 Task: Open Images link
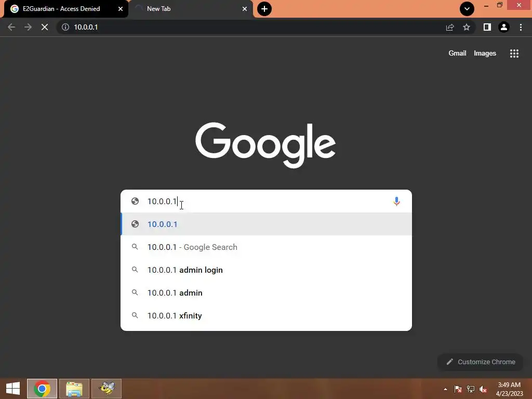pyautogui.click(x=485, y=54)
